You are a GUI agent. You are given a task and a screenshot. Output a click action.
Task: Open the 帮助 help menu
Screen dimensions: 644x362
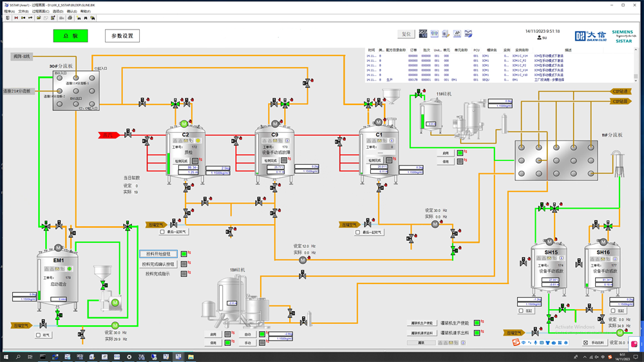pos(85,11)
